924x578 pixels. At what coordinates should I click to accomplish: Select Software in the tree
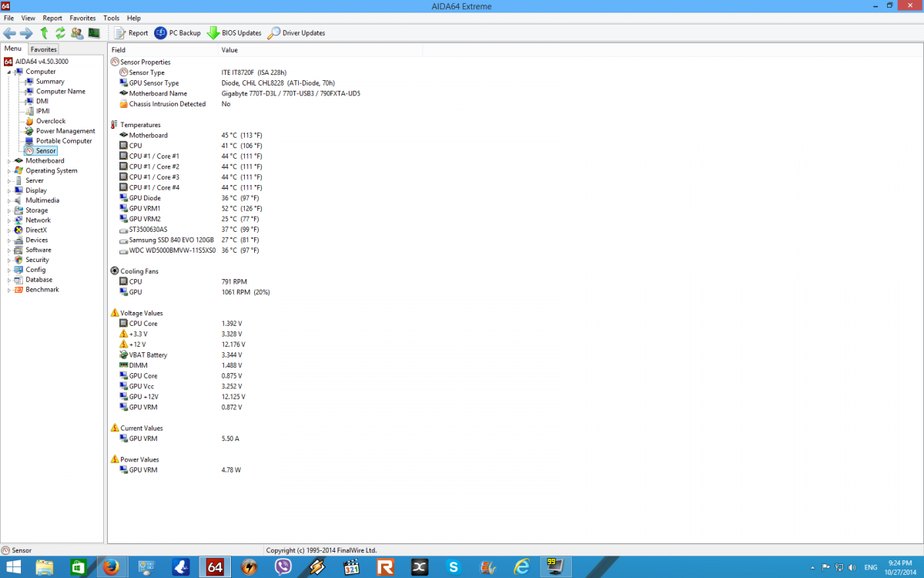tap(38, 250)
